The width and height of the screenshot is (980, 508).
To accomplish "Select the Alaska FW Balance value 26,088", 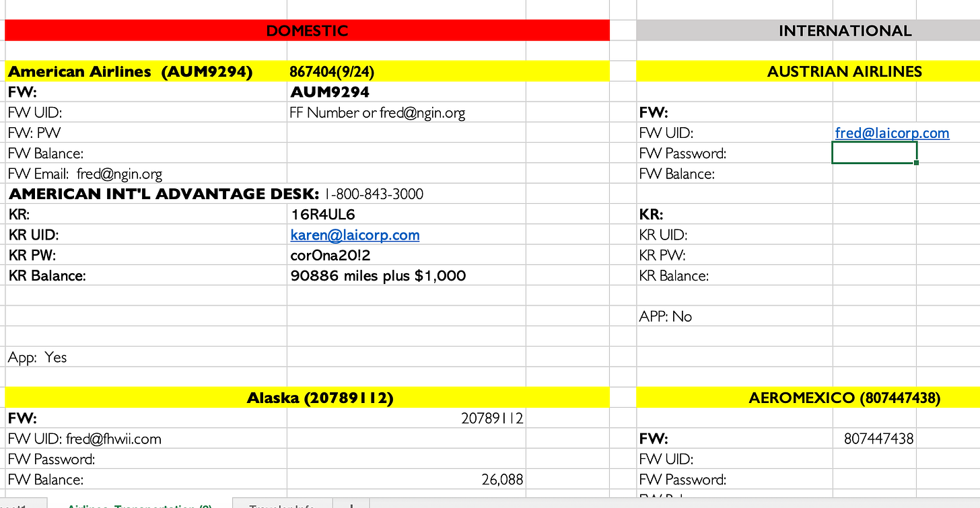I will point(407,479).
